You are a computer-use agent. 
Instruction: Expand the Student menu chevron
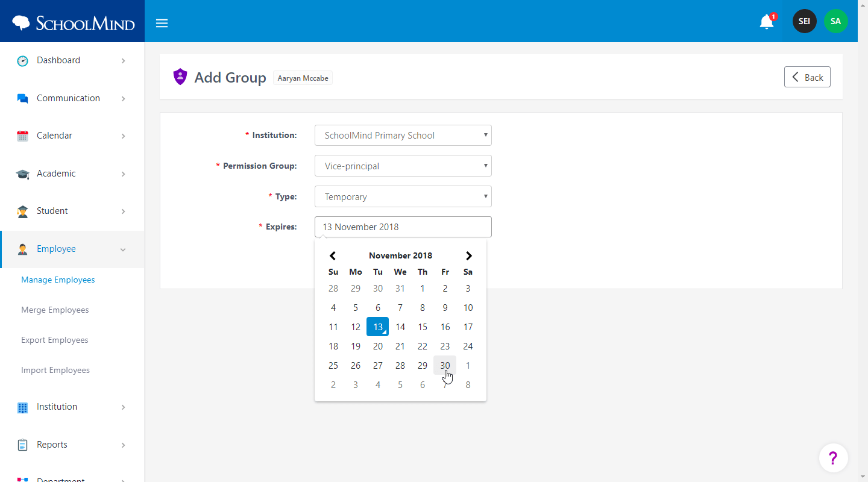[x=123, y=211]
